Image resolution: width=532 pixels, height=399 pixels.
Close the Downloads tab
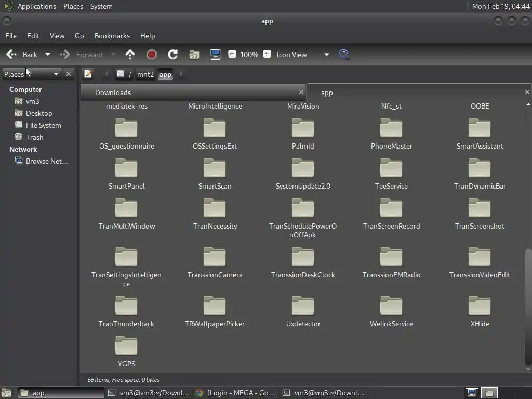[301, 92]
